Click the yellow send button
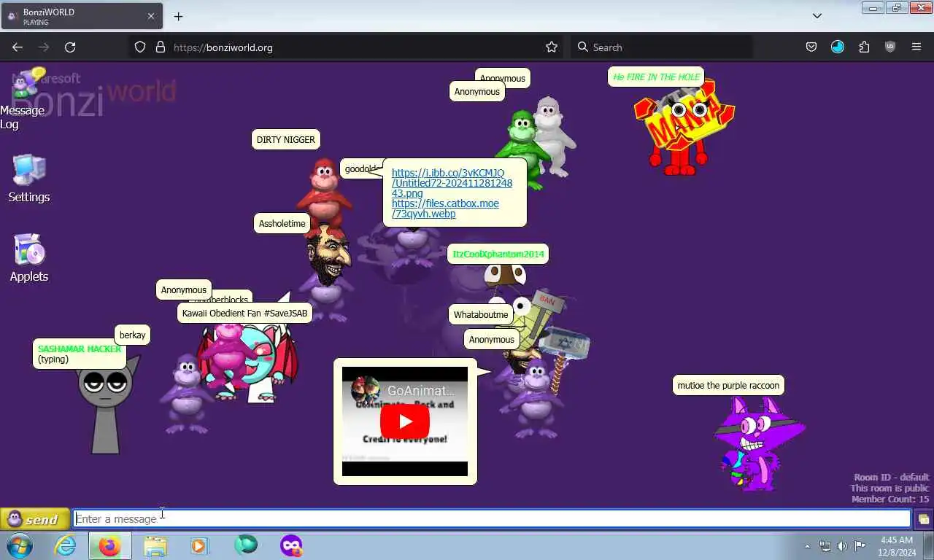The height and width of the screenshot is (560, 934). pyautogui.click(x=34, y=519)
